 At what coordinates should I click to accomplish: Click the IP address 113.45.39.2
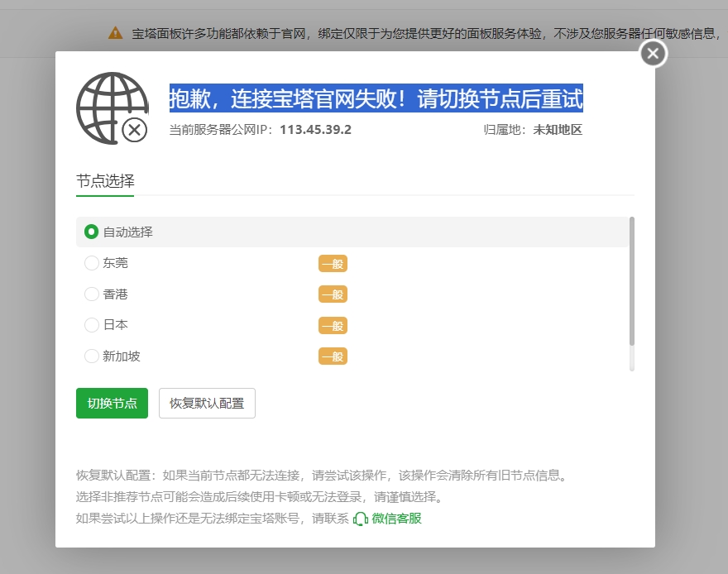pos(316,130)
